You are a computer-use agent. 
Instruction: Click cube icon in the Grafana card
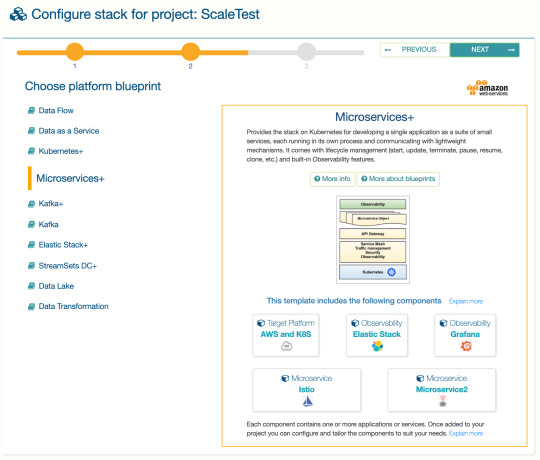[444, 323]
